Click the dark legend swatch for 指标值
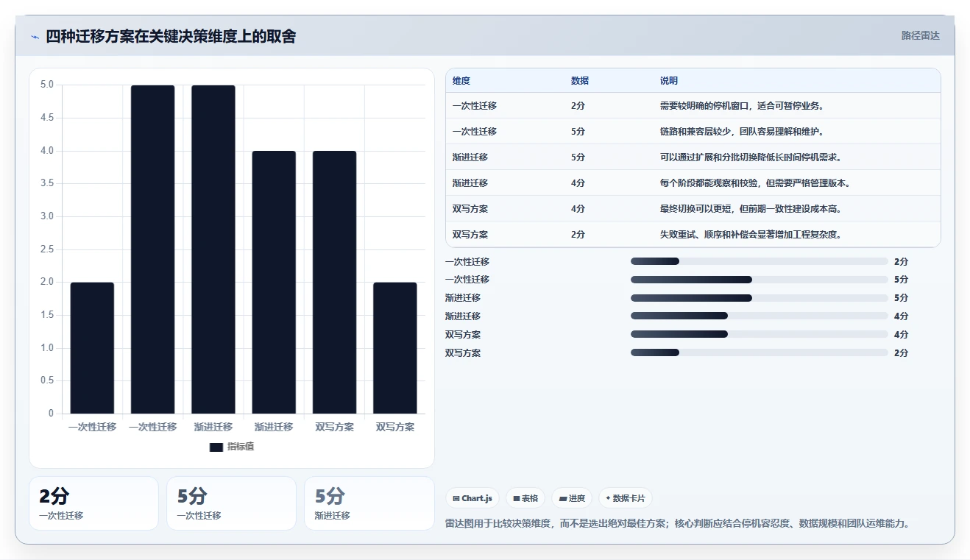Viewport: 970px width, 560px height. [216, 447]
